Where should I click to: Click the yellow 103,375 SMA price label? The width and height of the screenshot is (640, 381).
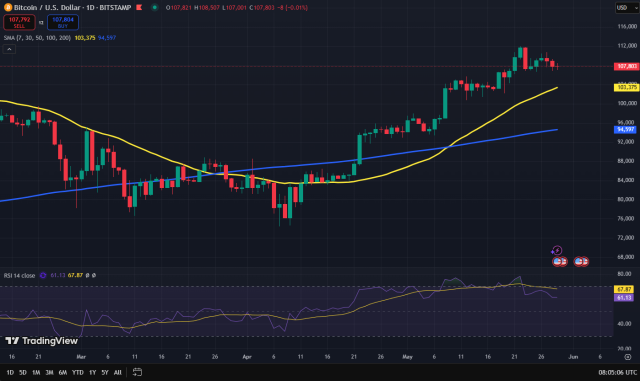tap(627, 87)
